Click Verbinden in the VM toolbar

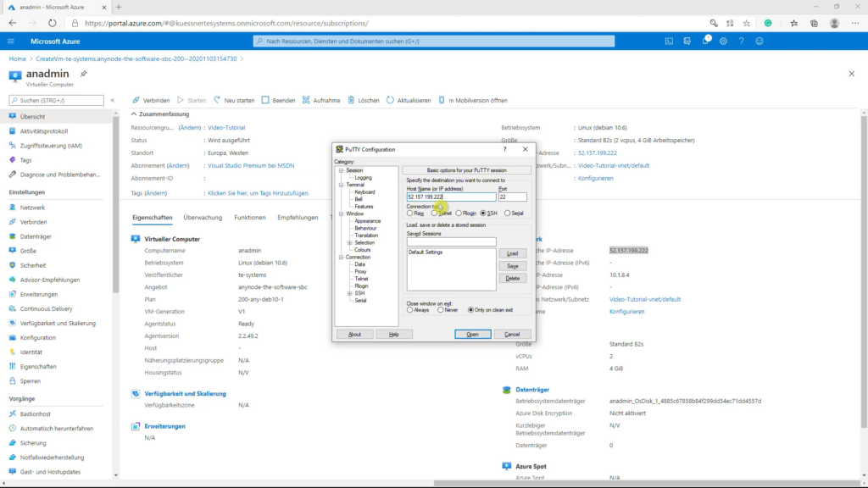click(151, 100)
